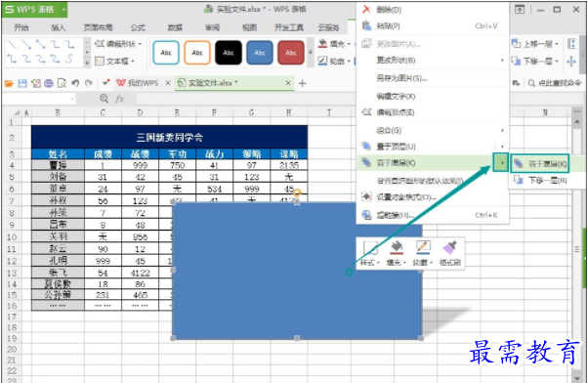Open 样式 dropdown in mini toolbar
The height and width of the screenshot is (383, 588).
click(370, 253)
